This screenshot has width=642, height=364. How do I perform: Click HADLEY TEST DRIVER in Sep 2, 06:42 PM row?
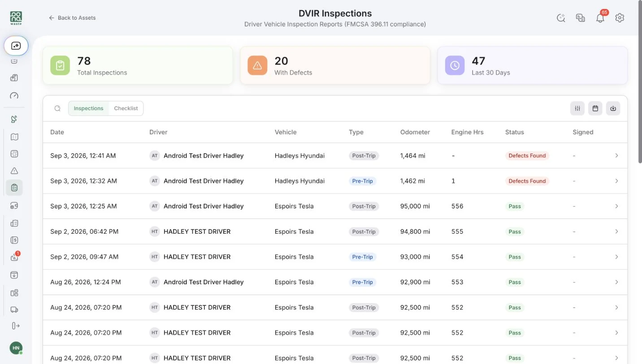pos(197,231)
